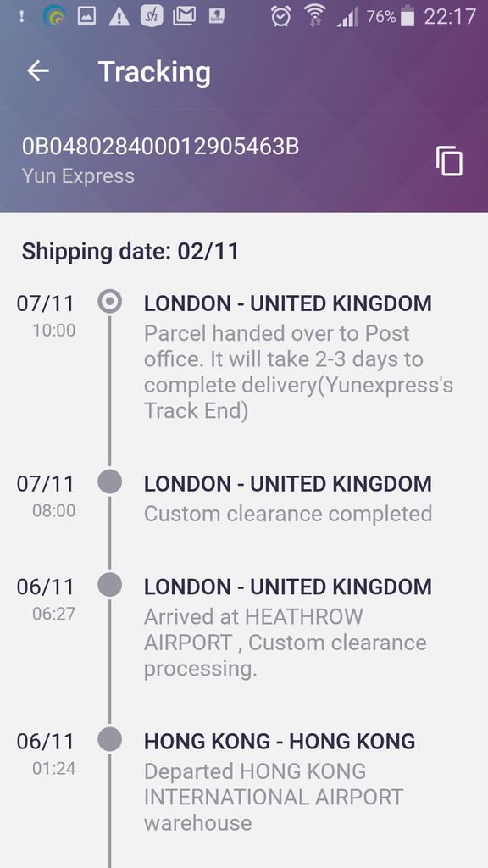Image resolution: width=488 pixels, height=868 pixels.
Task: Tap the Gmail notification icon
Action: click(x=184, y=17)
